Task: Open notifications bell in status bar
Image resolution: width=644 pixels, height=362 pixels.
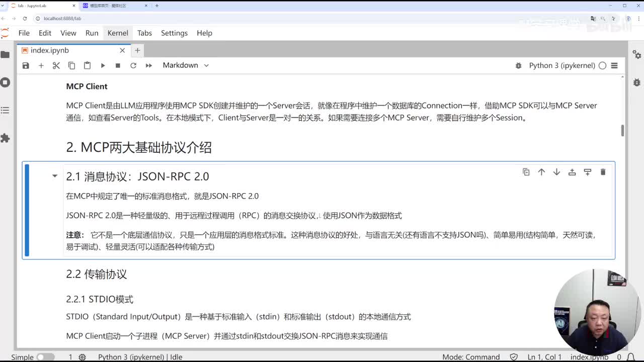Action: [631, 357]
